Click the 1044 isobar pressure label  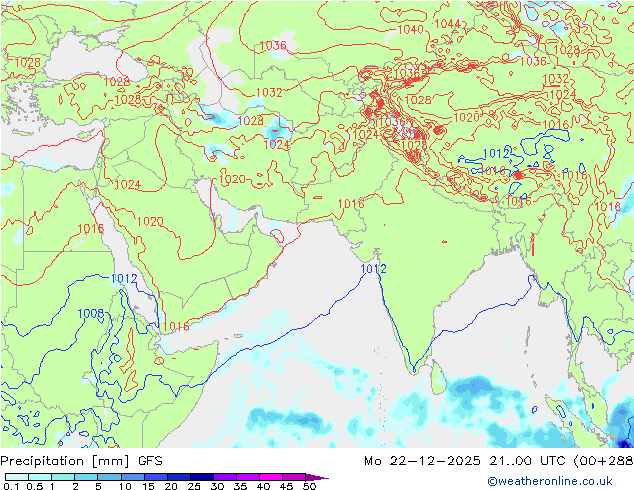[x=447, y=23]
